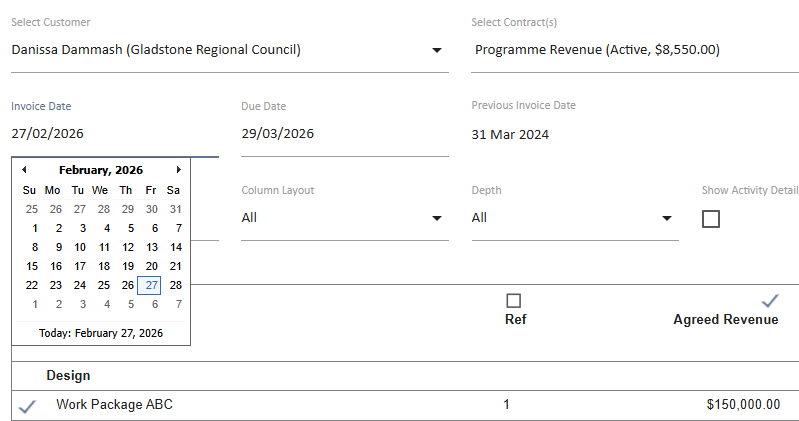Go to next month in calendar
This screenshot has width=799, height=421.
[x=178, y=170]
